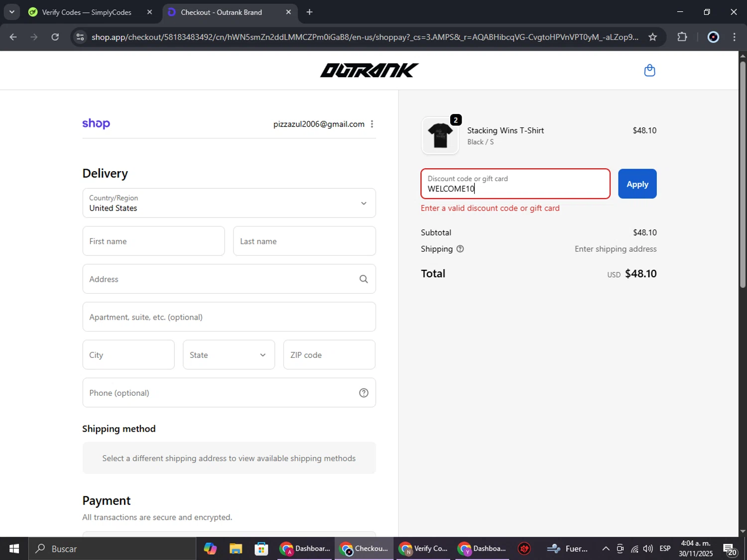
Task: Open the red app icon on taskbar
Action: click(x=524, y=549)
